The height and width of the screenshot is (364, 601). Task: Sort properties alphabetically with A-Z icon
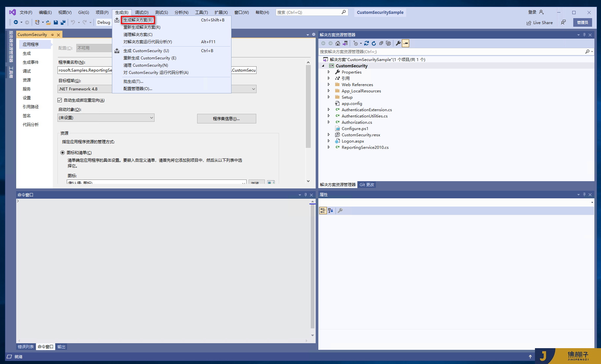coord(331,211)
